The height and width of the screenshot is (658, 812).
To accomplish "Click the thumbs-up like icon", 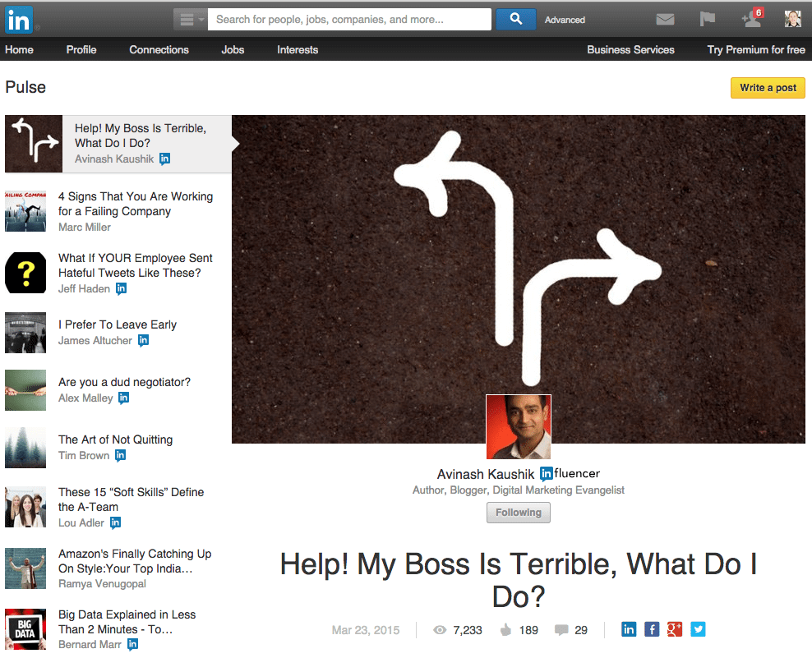I will (x=505, y=630).
